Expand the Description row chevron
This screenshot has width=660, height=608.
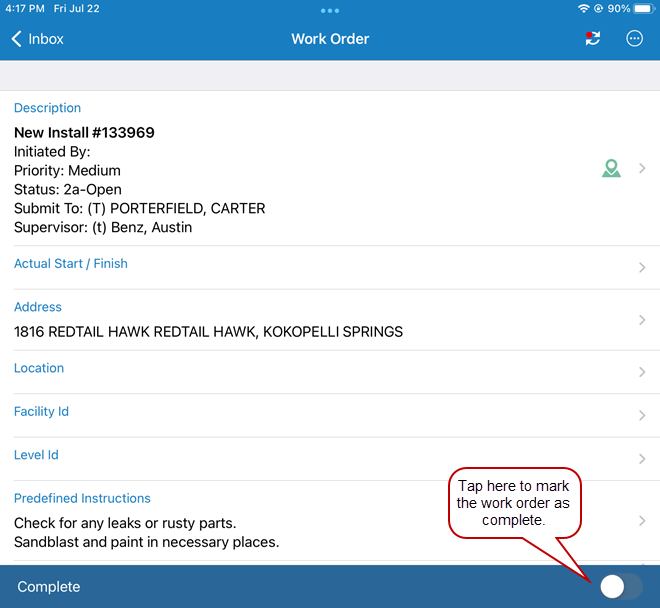tap(642, 169)
